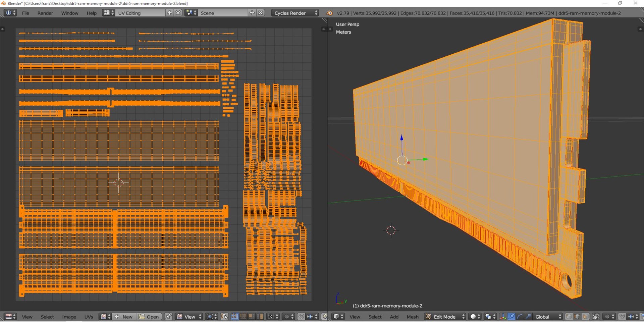
Task: Click the UV Editing layout name field
Action: pos(140,13)
